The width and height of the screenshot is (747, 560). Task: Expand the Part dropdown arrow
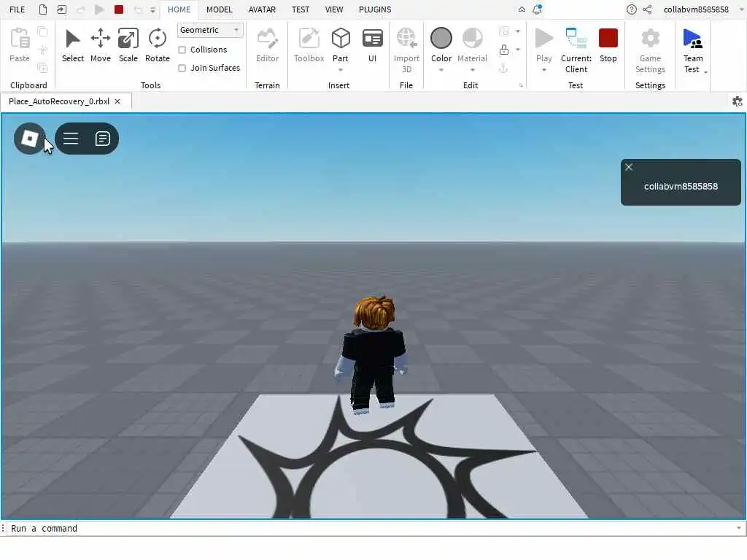click(341, 70)
